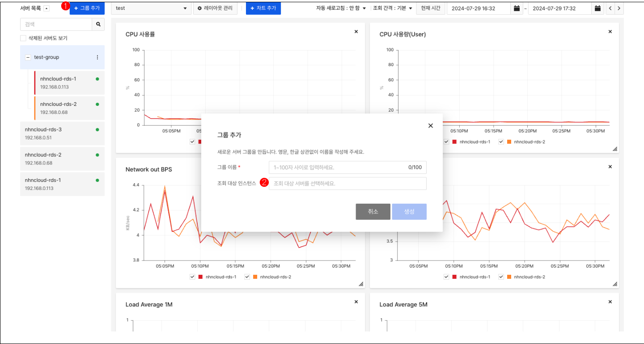Close the Load Average 1M chart
This screenshot has width=644, height=344.
click(356, 302)
